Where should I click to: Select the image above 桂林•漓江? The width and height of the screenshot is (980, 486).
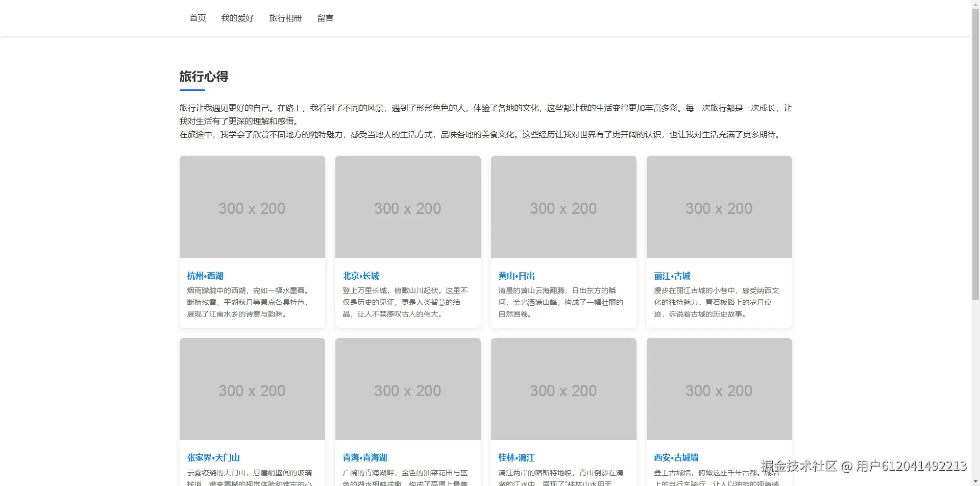click(x=563, y=389)
